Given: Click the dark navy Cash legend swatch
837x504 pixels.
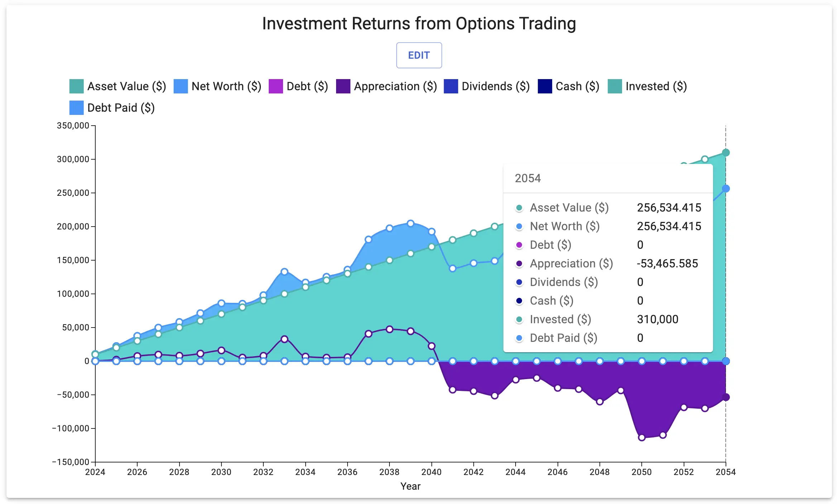Looking at the screenshot, I should (x=545, y=86).
